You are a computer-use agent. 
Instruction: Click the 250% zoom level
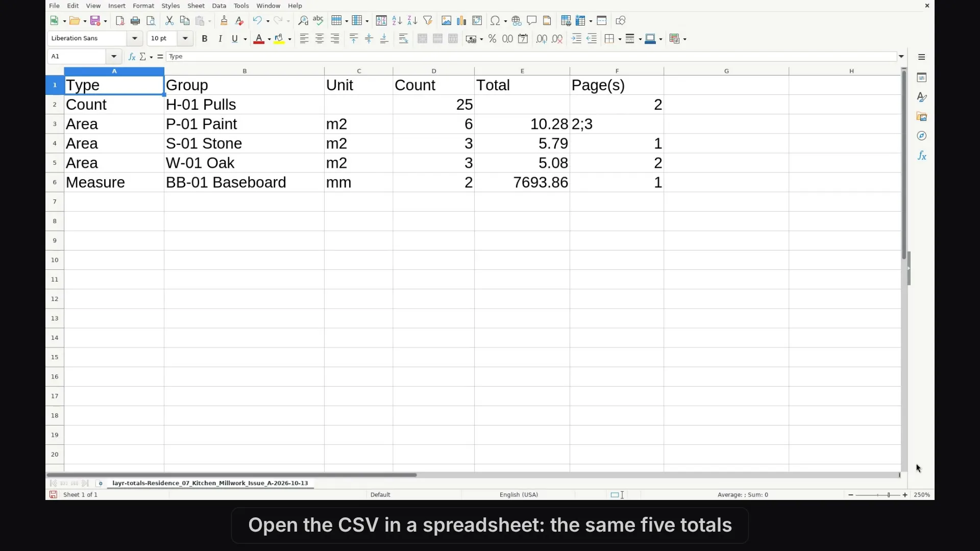pyautogui.click(x=922, y=495)
